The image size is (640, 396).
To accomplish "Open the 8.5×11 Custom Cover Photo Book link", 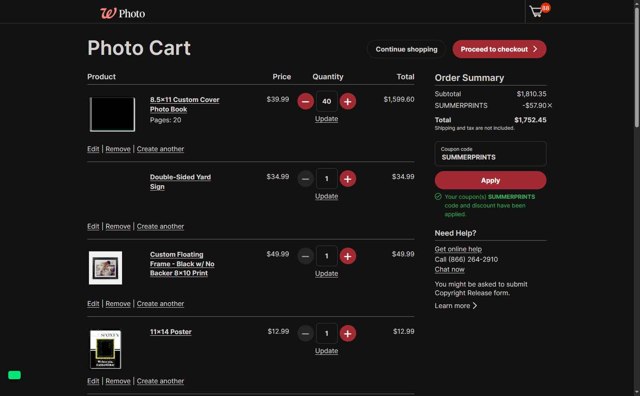I will coord(184,105).
